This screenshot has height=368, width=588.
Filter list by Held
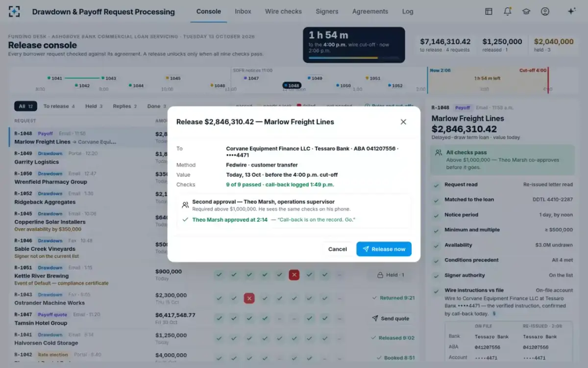pos(94,106)
